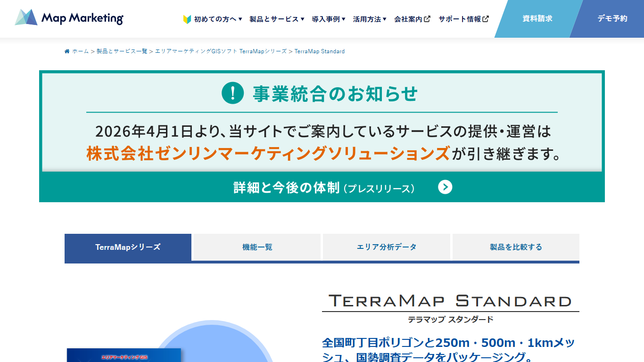Click the TerraMap Standard product logo
The image size is (644, 362).
click(450, 301)
